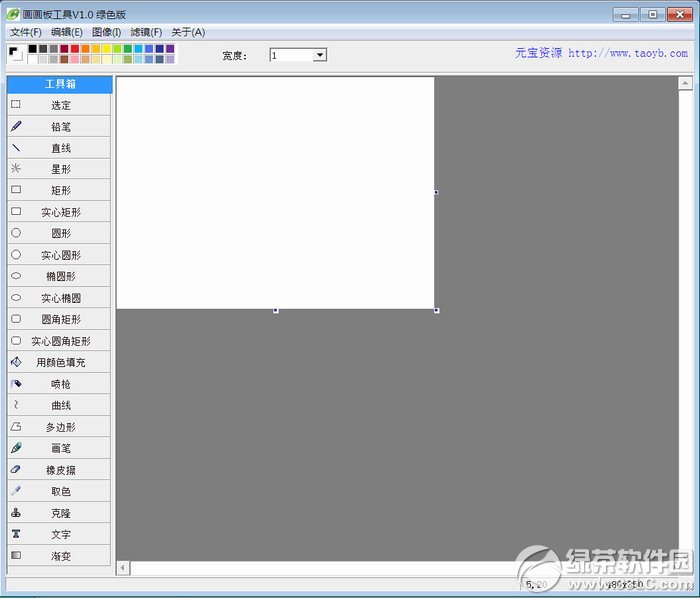Select the 渐变 gradient tool
Image resolution: width=700 pixels, height=604 pixels.
coord(59,556)
